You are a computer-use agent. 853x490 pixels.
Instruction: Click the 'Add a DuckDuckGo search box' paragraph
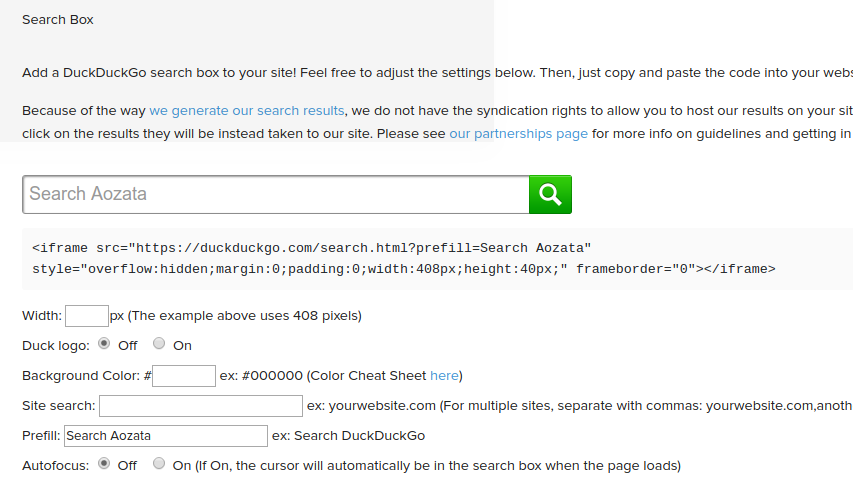click(x=437, y=73)
